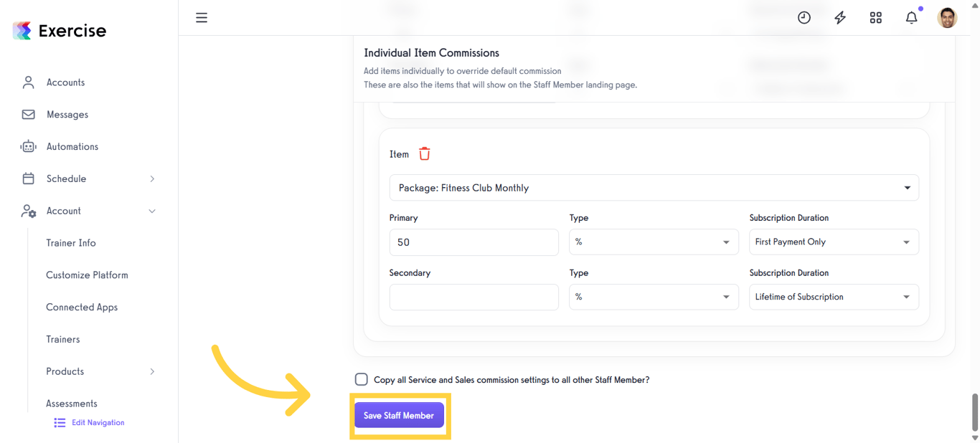Delete the item with red trash icon
The width and height of the screenshot is (980, 443).
point(425,154)
